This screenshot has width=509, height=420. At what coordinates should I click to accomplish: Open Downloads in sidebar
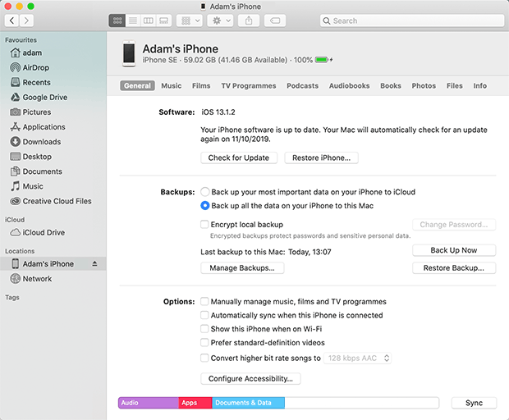[x=53, y=142]
